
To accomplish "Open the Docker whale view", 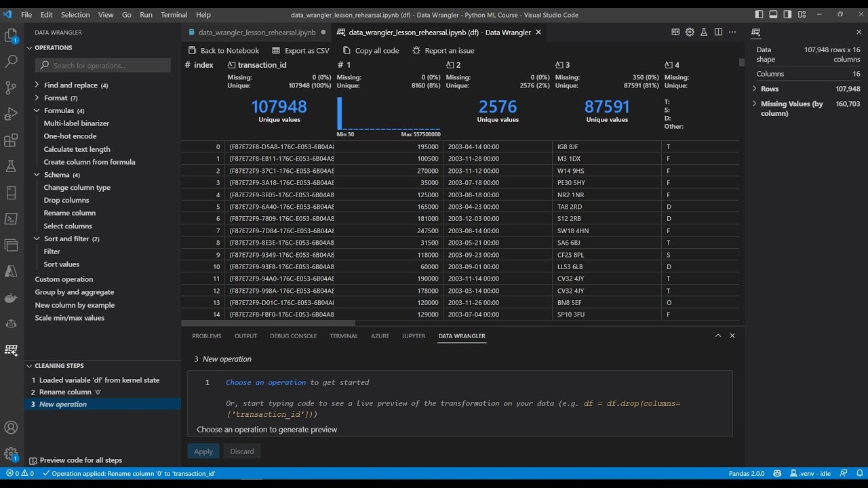I will pos(11,298).
